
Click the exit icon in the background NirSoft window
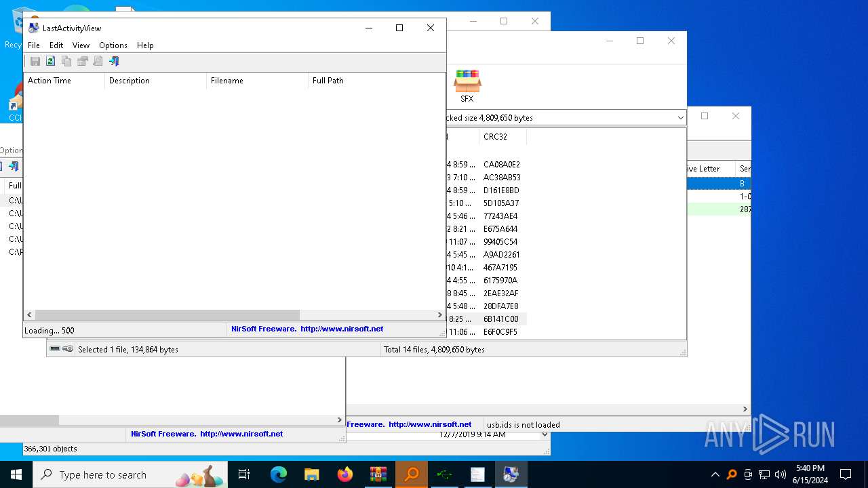pos(13,166)
